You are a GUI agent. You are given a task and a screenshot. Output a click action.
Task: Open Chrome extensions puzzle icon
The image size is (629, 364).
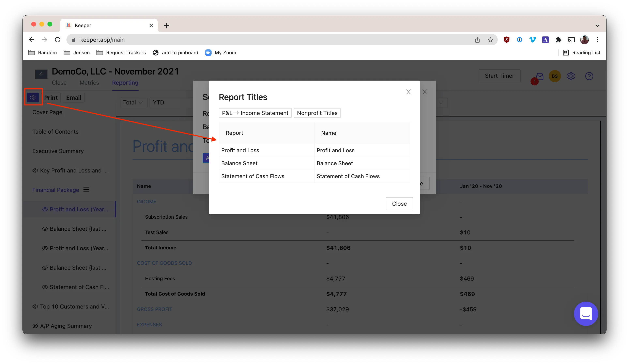click(558, 40)
